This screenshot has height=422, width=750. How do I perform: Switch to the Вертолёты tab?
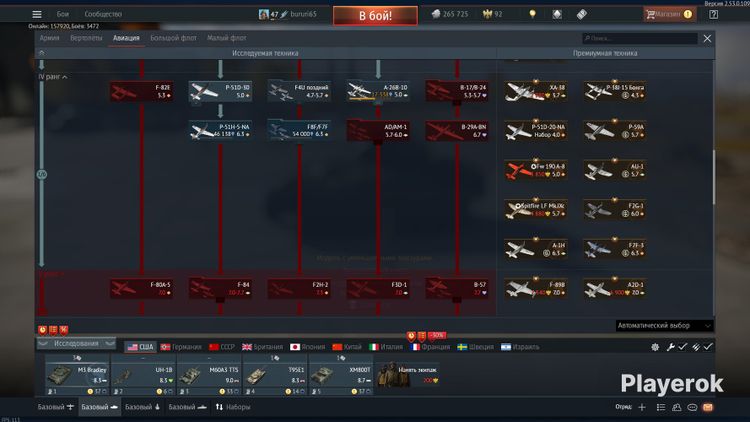tap(86, 38)
